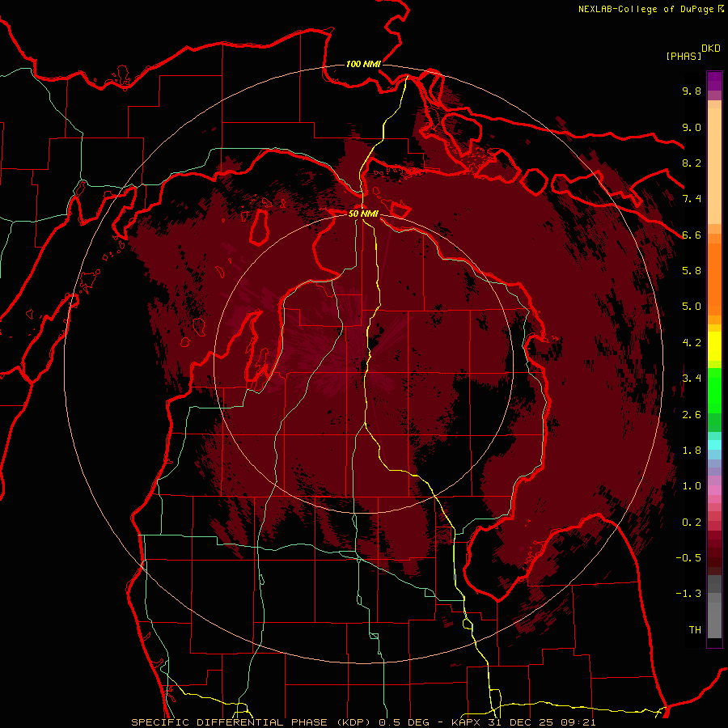
Task: Click the KAPX 31 DEC 25 09:21 timestamp
Action: coord(523,722)
